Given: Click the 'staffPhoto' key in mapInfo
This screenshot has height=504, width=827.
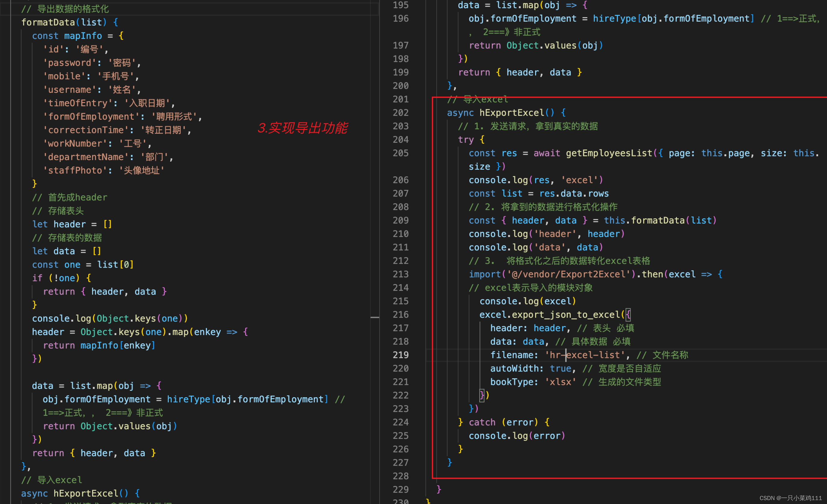Looking at the screenshot, I should pos(75,170).
